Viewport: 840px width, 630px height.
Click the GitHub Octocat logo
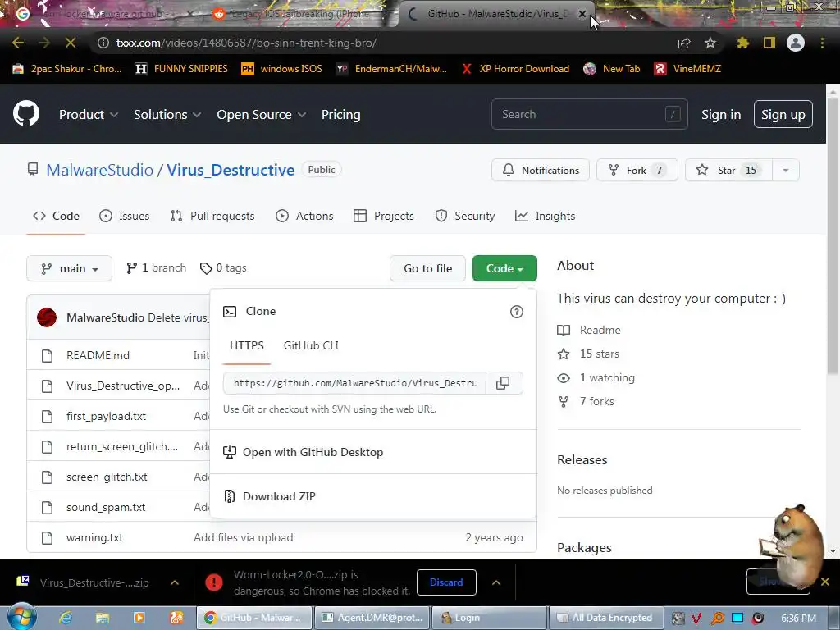pos(25,113)
